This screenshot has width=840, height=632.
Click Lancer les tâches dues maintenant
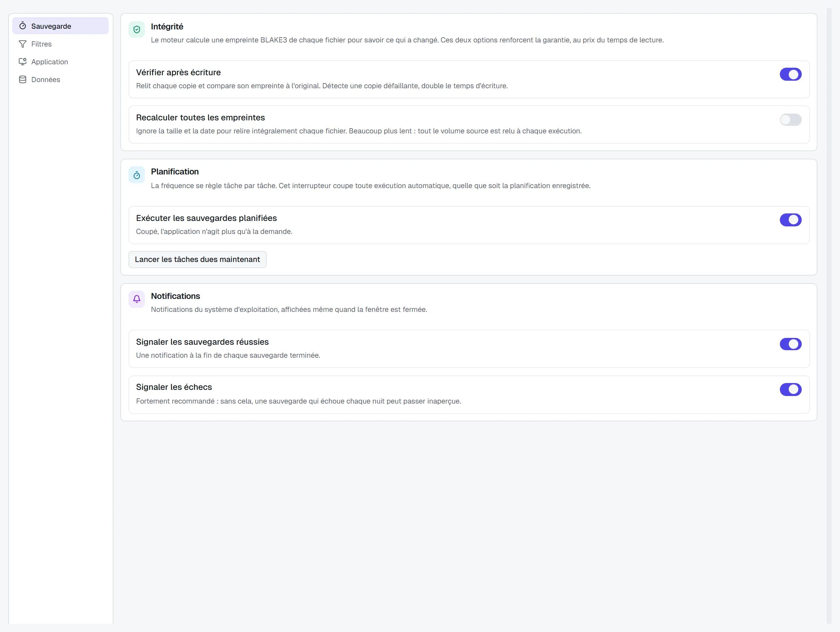pos(198,259)
